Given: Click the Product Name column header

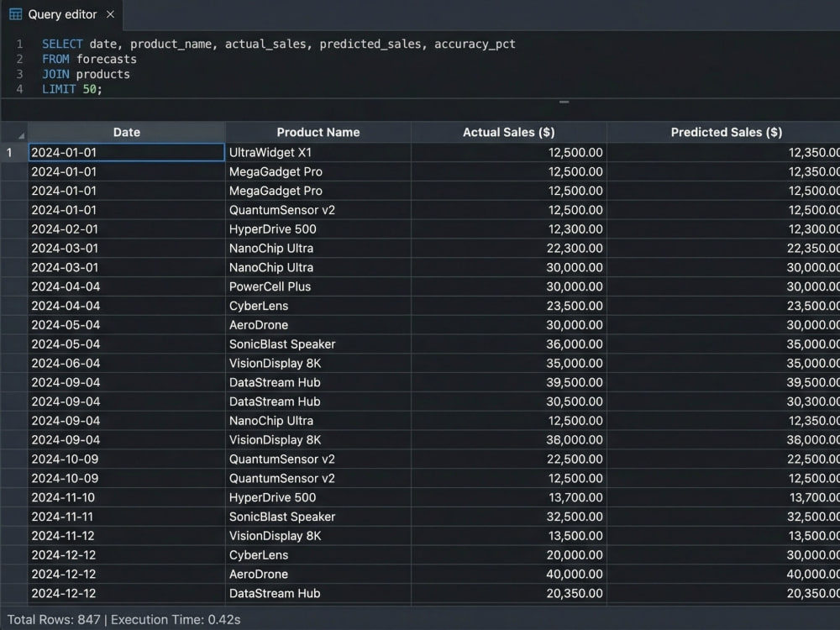Looking at the screenshot, I should 318,133.
